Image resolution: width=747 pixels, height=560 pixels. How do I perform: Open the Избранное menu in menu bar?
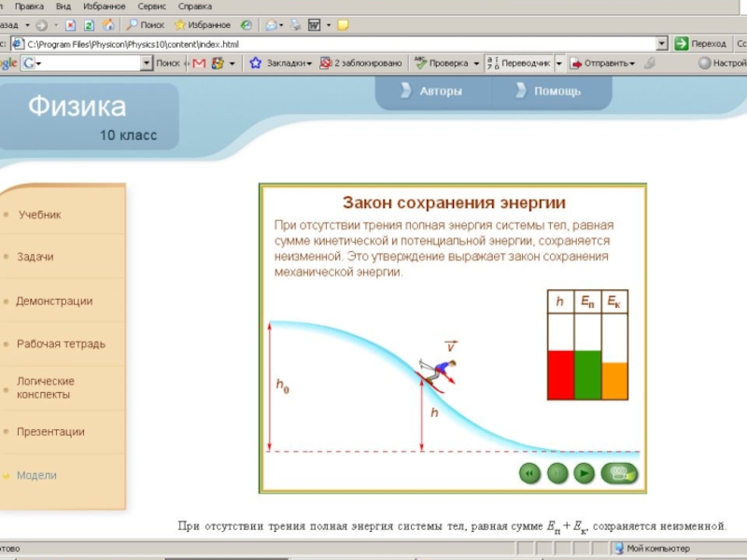pos(105,7)
